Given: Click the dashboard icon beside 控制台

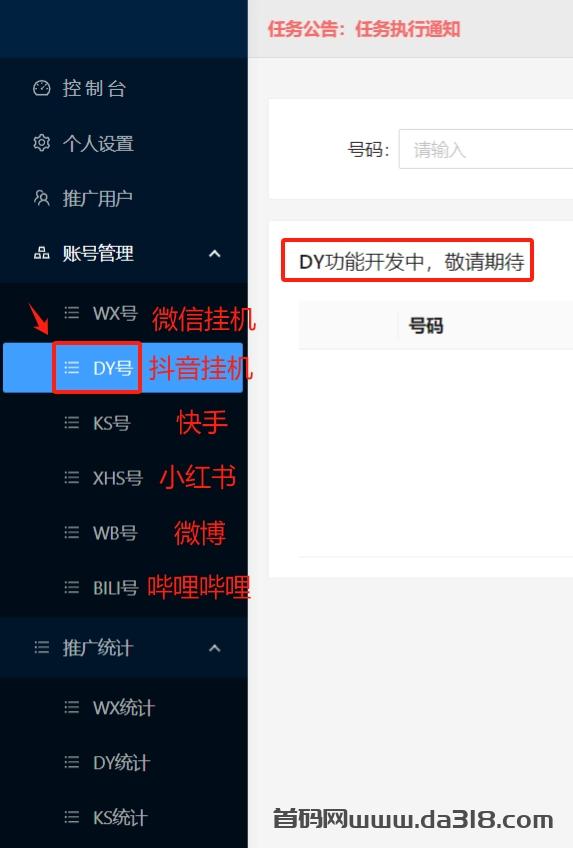Looking at the screenshot, I should click(x=42, y=88).
